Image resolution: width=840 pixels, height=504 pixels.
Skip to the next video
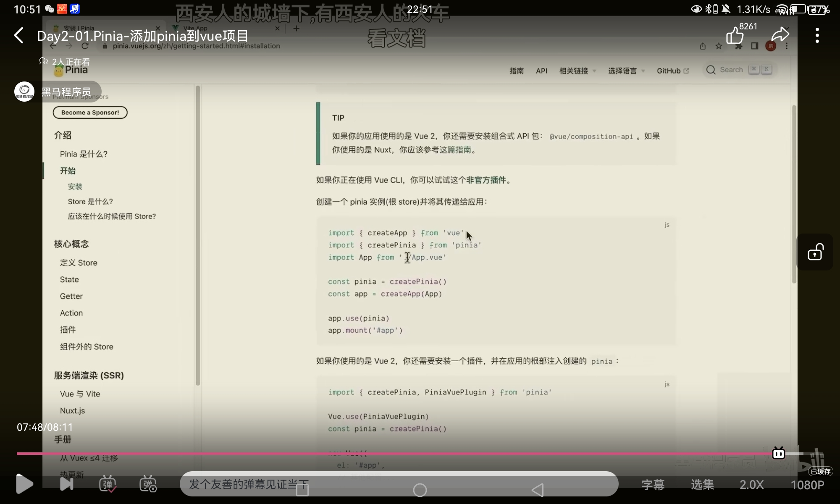(66, 484)
